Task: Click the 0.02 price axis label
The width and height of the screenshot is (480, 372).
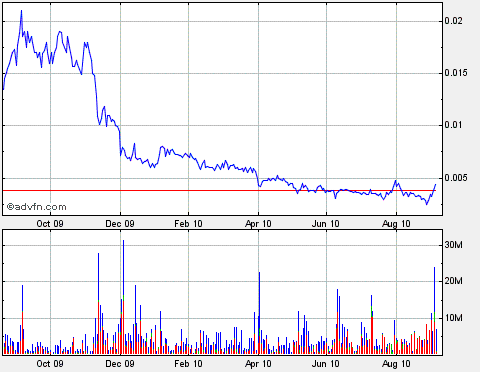Action: coord(453,21)
